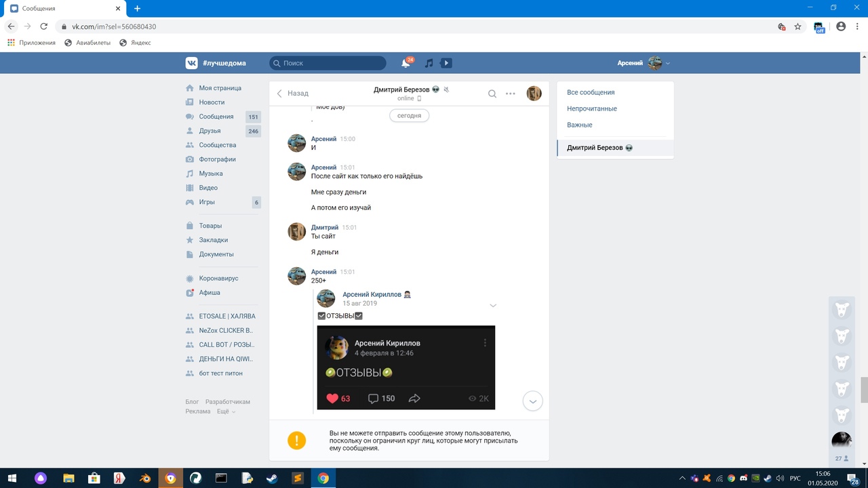This screenshot has height=488, width=868.
Task: Open VK notifications bell icon
Action: pyautogui.click(x=406, y=63)
